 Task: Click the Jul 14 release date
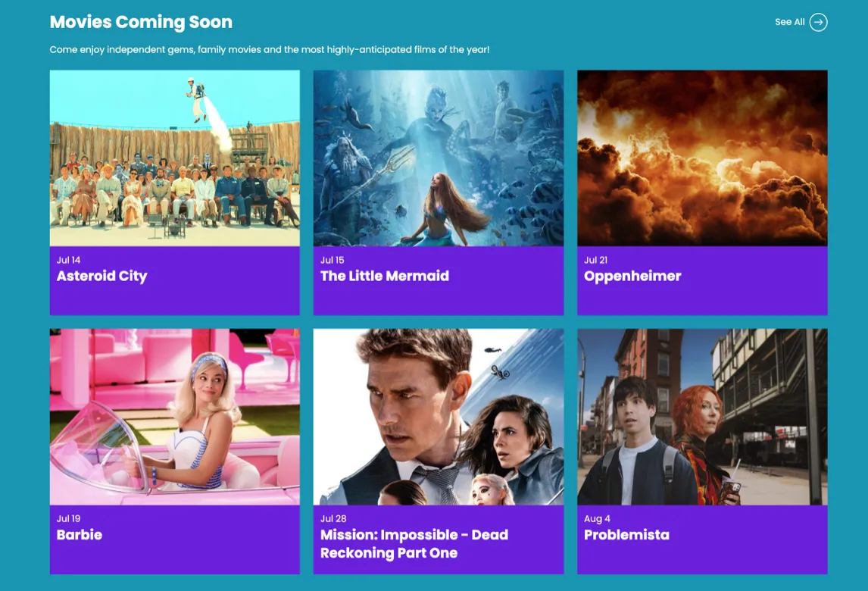pyautogui.click(x=69, y=260)
